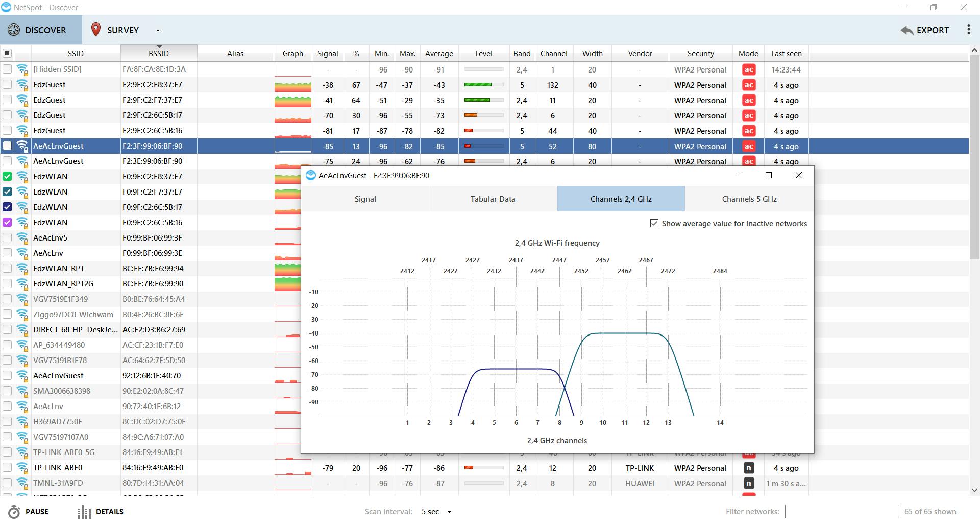980x526 pixels.
Task: Check the selected AeAcLnvGuest row checkbox
Action: click(x=7, y=146)
